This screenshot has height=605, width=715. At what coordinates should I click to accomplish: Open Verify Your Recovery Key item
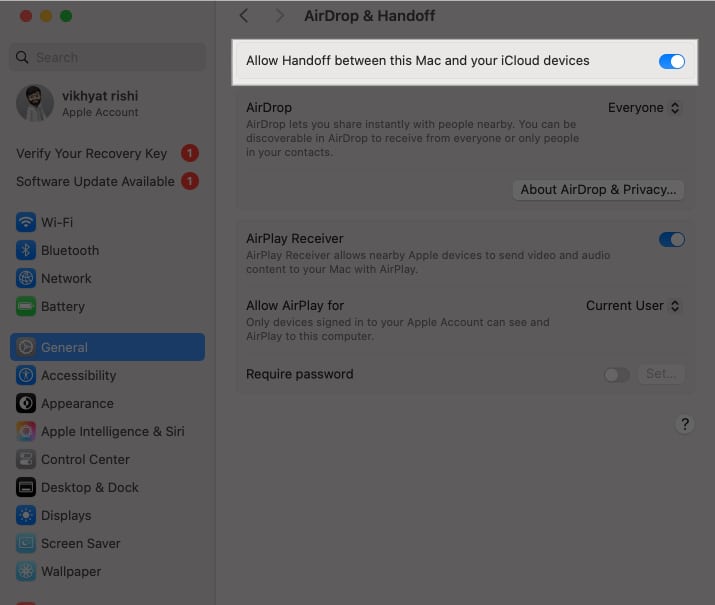coord(107,154)
